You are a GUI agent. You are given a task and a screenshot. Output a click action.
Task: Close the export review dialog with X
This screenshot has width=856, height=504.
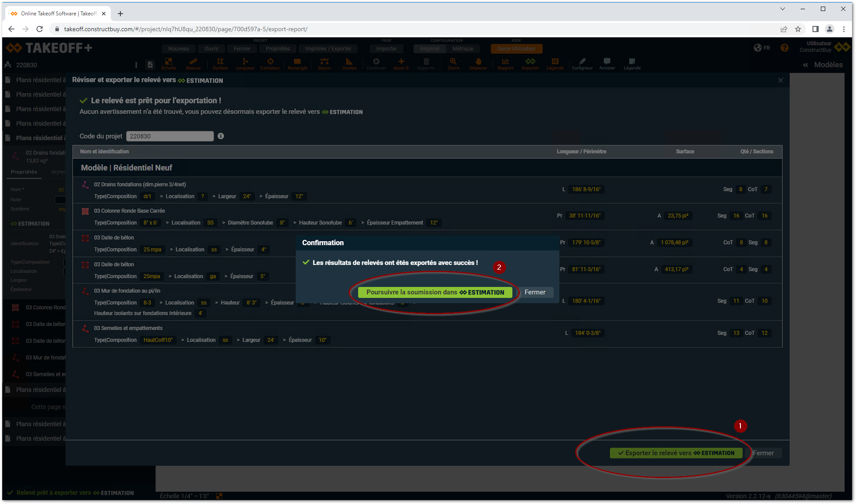pos(780,80)
